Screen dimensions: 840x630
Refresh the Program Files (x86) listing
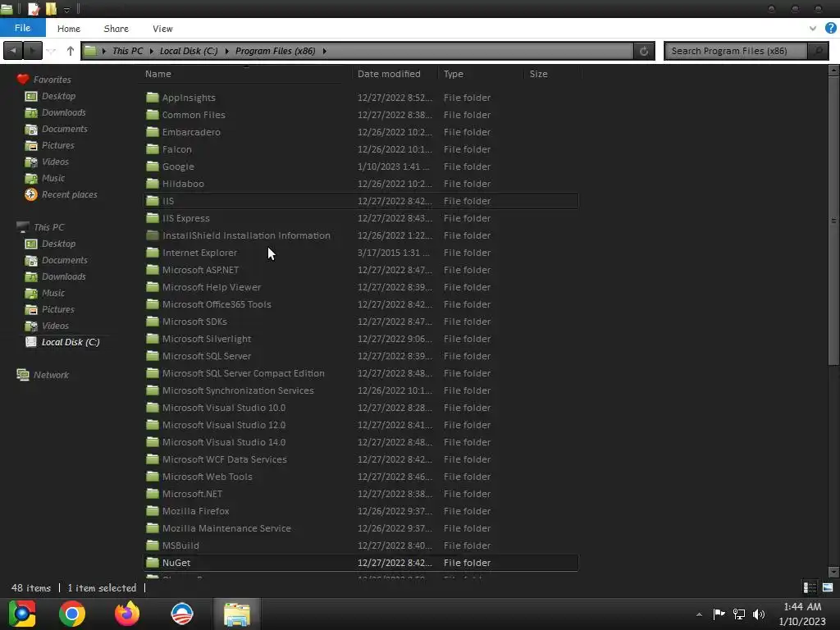[644, 51]
